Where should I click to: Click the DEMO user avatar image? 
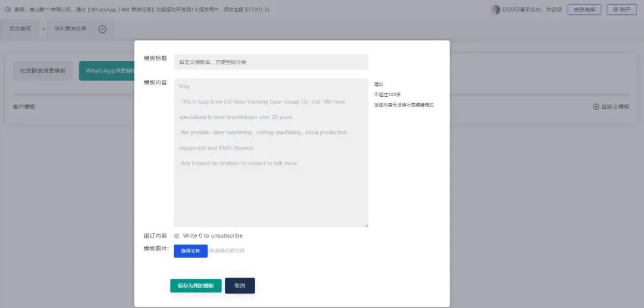click(x=496, y=10)
